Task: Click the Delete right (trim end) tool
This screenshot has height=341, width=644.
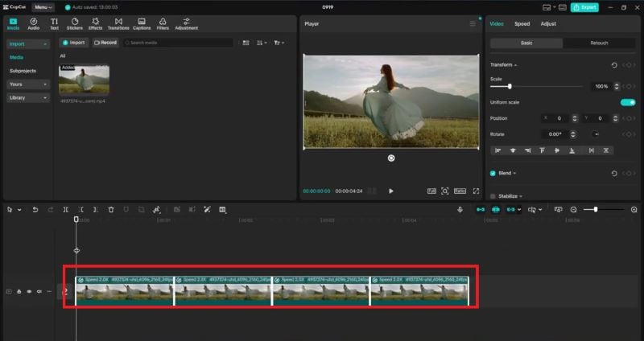Action: coord(96,210)
